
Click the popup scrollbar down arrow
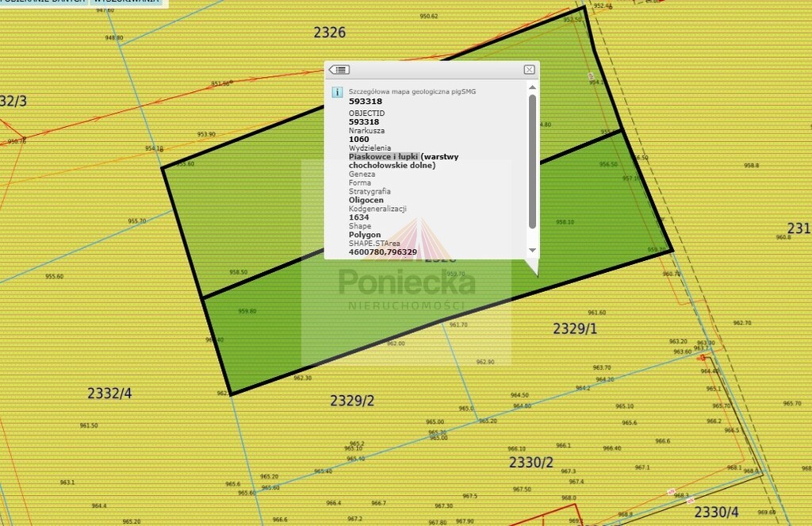click(532, 250)
